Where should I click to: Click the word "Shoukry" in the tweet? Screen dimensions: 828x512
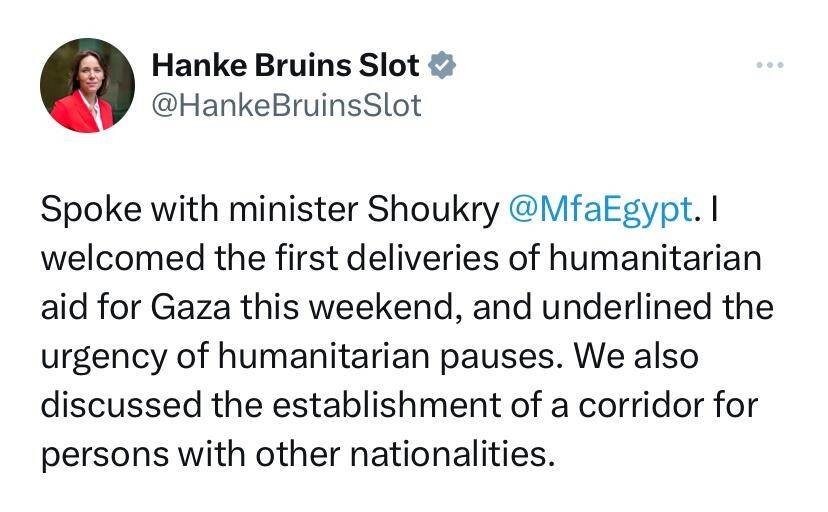(x=435, y=211)
